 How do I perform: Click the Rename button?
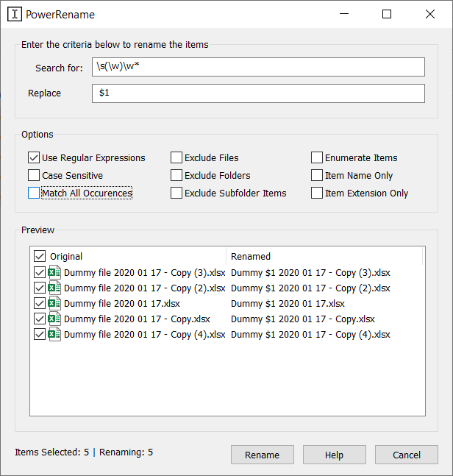[262, 455]
